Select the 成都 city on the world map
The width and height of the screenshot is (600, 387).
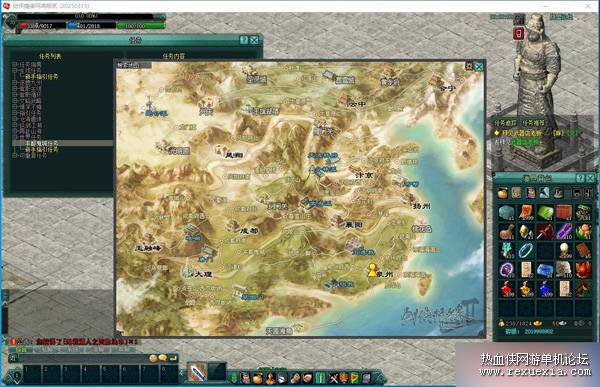tap(249, 231)
